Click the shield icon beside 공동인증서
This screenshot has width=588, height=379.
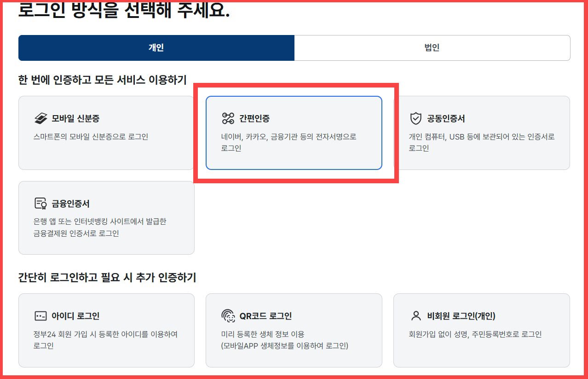click(x=415, y=119)
